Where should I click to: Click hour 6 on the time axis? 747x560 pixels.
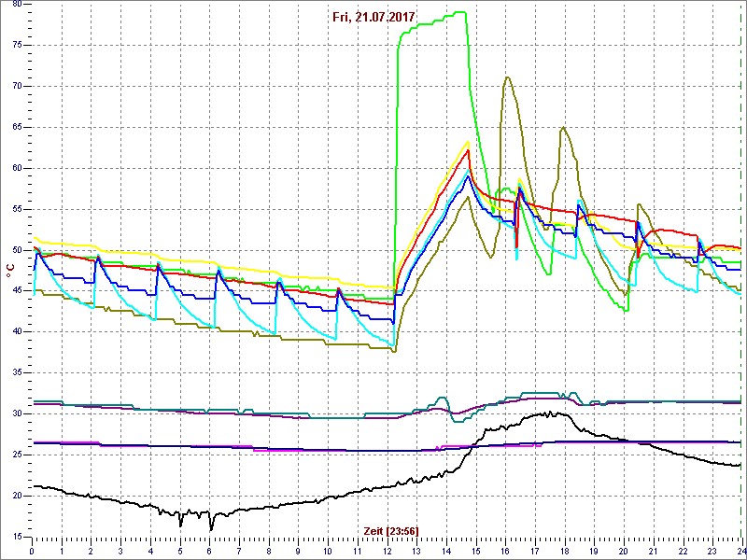[x=209, y=550]
